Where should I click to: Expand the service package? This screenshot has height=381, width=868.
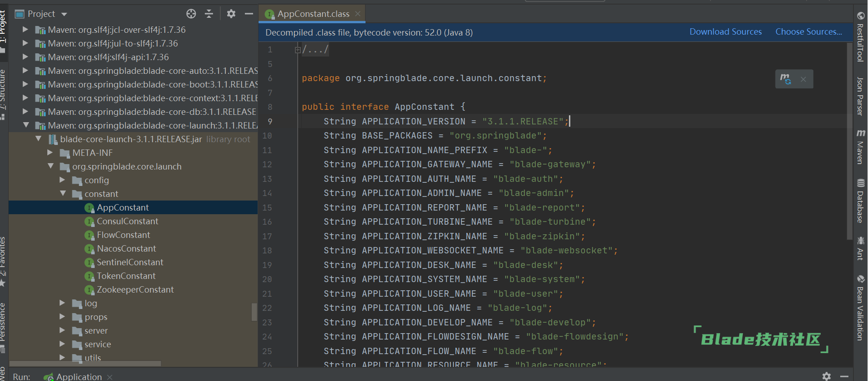62,344
